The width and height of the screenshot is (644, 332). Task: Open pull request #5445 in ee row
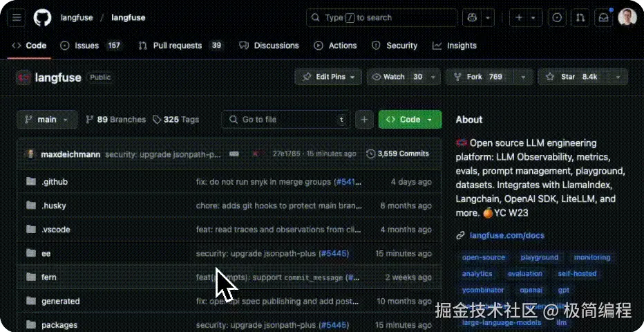[x=333, y=254]
